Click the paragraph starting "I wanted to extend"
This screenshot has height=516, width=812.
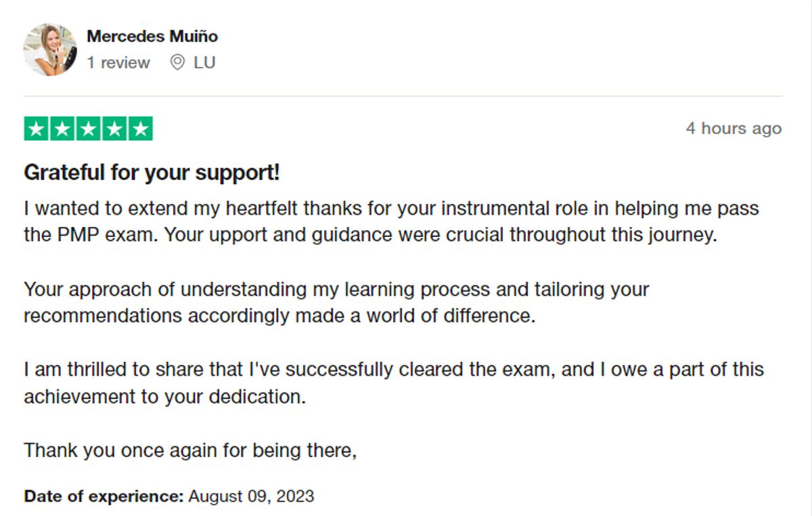tap(391, 209)
